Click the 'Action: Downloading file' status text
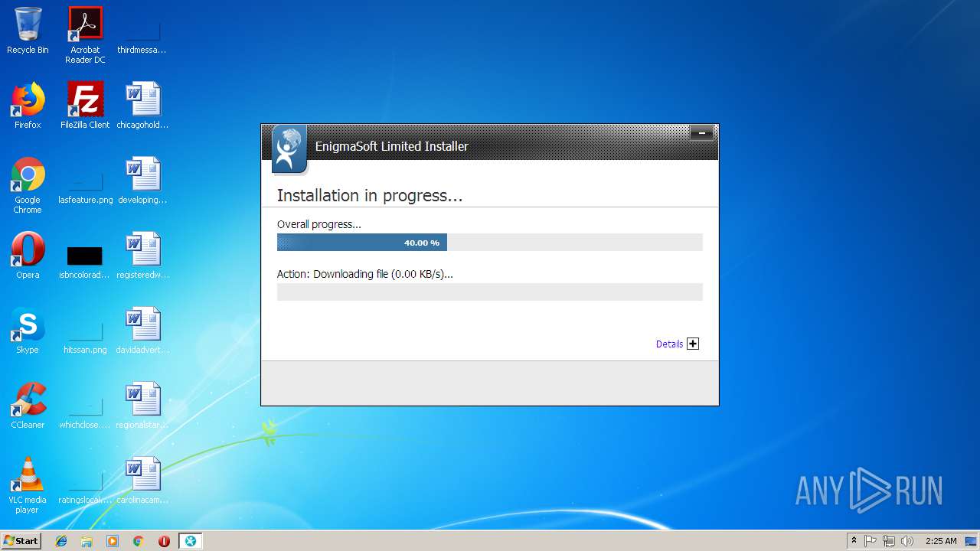Viewport: 980px width, 551px height. tap(365, 274)
